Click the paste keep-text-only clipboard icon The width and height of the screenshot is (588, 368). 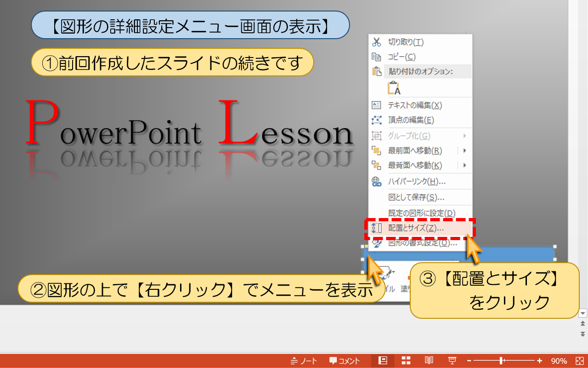(394, 87)
